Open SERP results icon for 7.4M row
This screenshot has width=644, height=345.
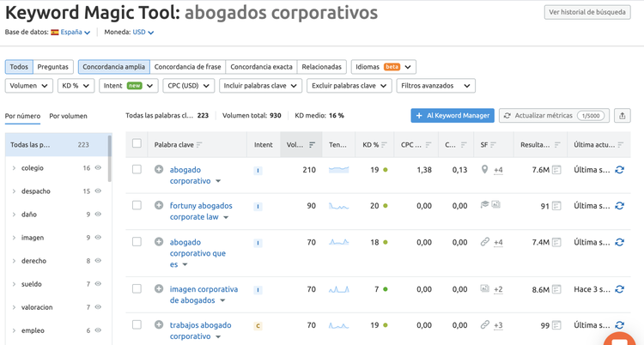coord(556,242)
